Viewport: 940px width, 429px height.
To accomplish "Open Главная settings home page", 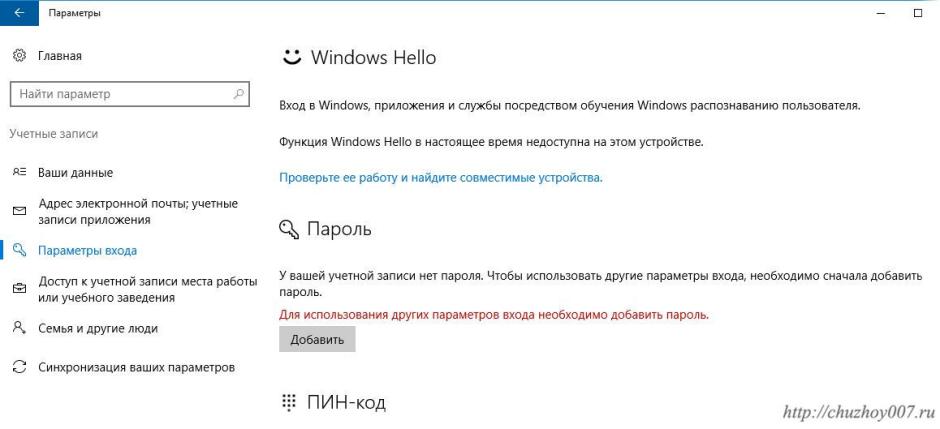I will pyautogui.click(x=59, y=56).
